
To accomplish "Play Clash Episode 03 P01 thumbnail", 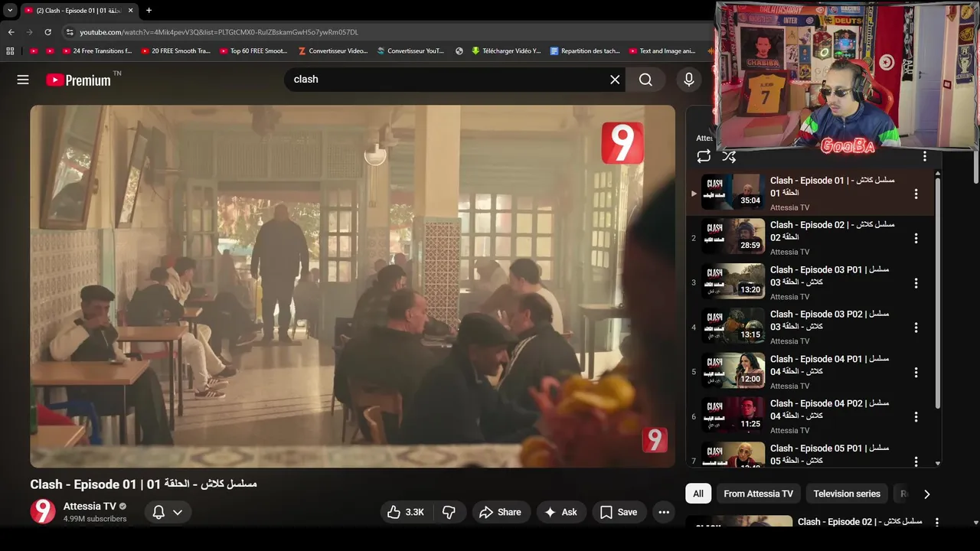I will [x=733, y=282].
